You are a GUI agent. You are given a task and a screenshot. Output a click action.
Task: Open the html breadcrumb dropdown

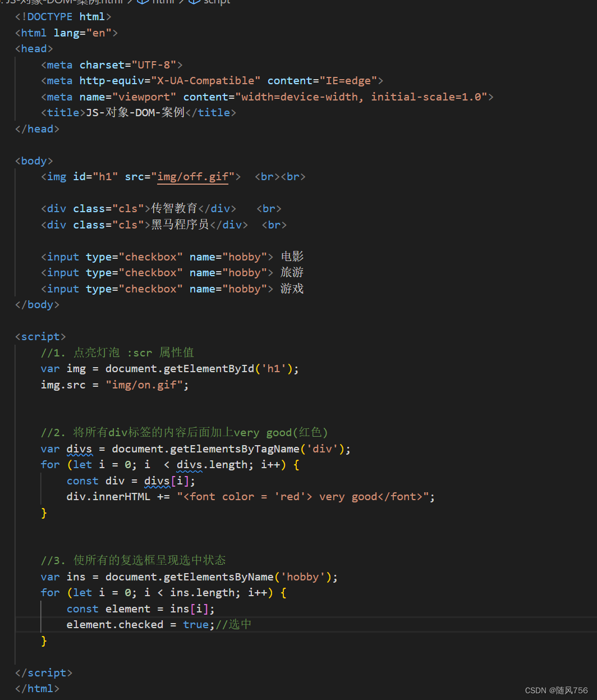pyautogui.click(x=163, y=3)
